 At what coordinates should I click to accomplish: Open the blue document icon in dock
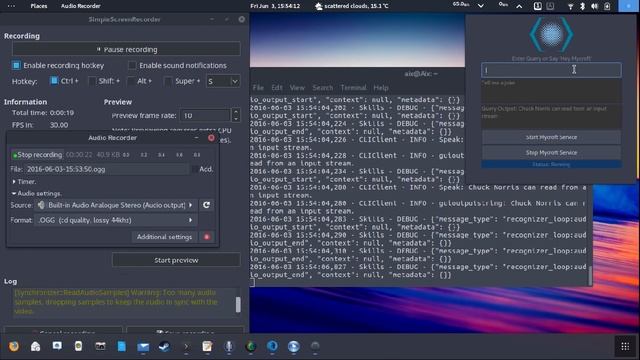(122, 347)
